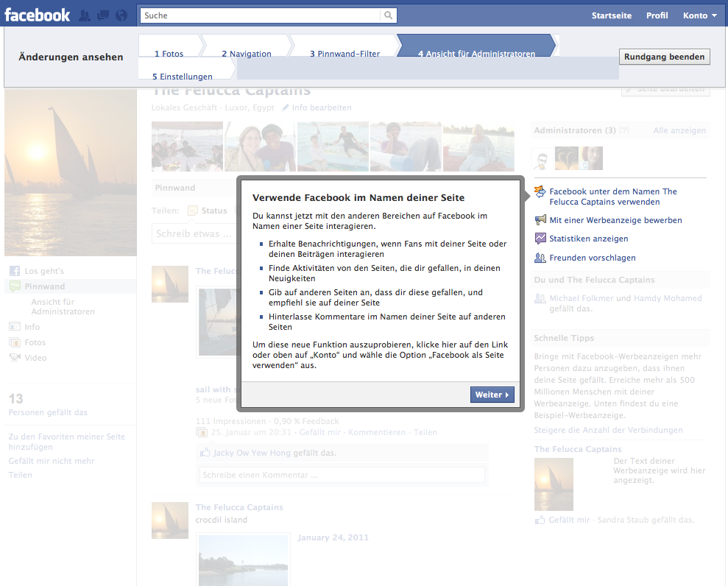
Task: Click Alle anzeigen administrators link
Action: (x=679, y=130)
